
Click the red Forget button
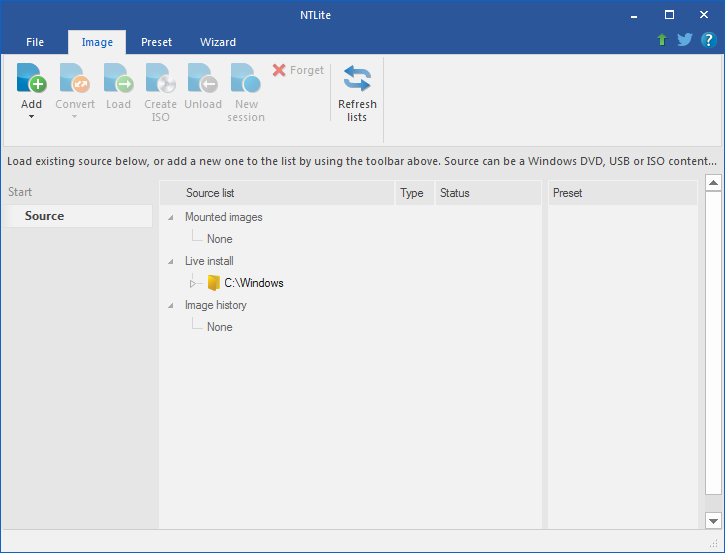point(298,70)
